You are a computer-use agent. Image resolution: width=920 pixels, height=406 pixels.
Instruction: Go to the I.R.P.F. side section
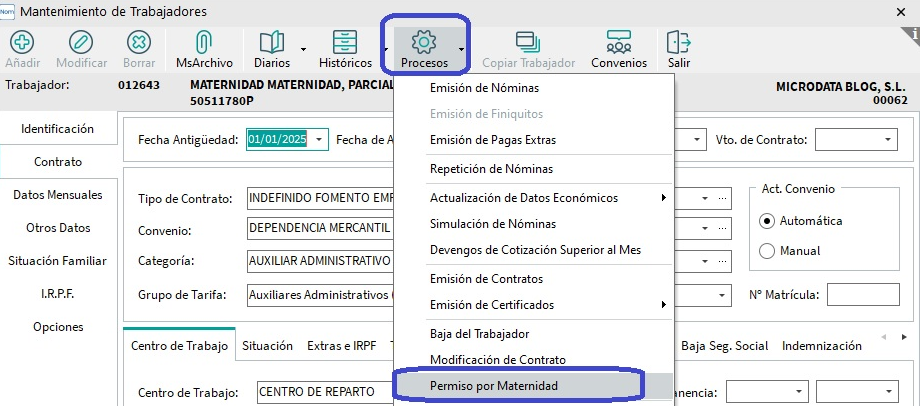coord(58,294)
